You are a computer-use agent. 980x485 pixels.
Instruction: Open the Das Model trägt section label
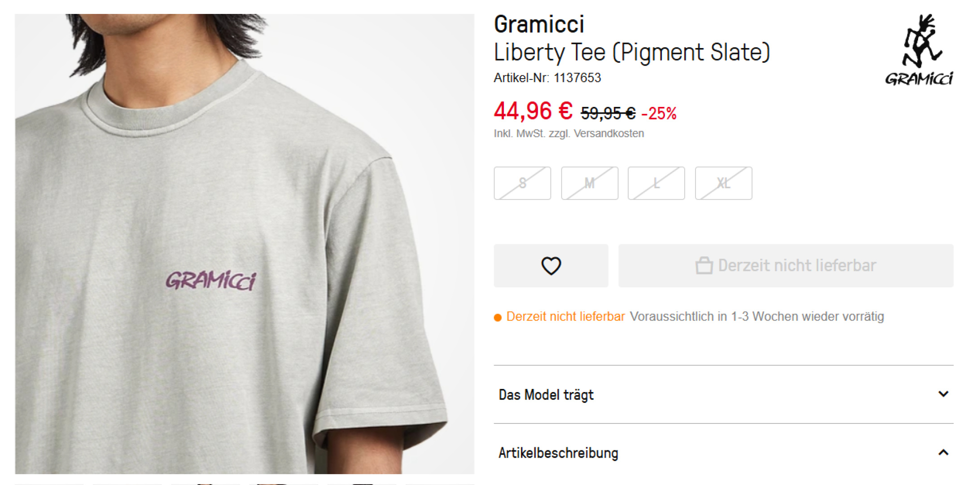click(546, 395)
